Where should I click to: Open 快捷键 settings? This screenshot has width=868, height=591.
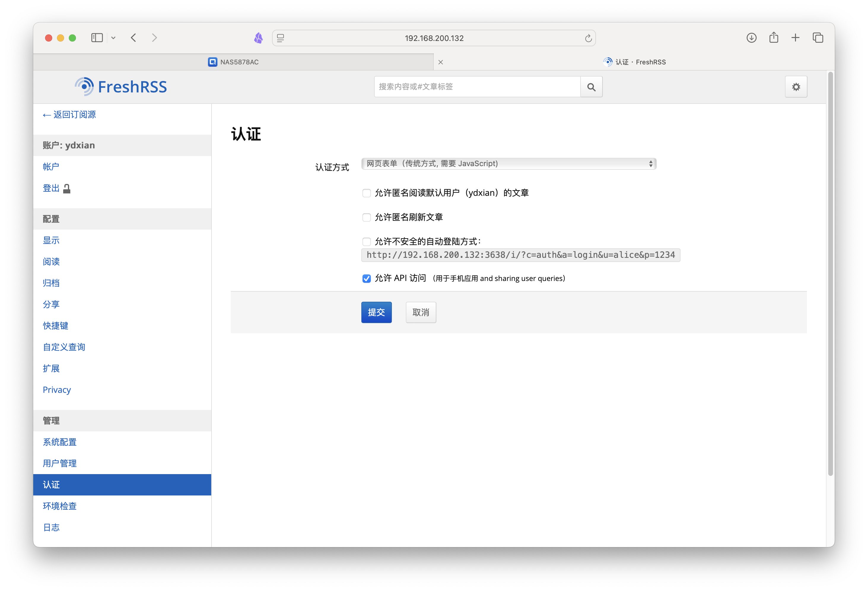pyautogui.click(x=55, y=326)
